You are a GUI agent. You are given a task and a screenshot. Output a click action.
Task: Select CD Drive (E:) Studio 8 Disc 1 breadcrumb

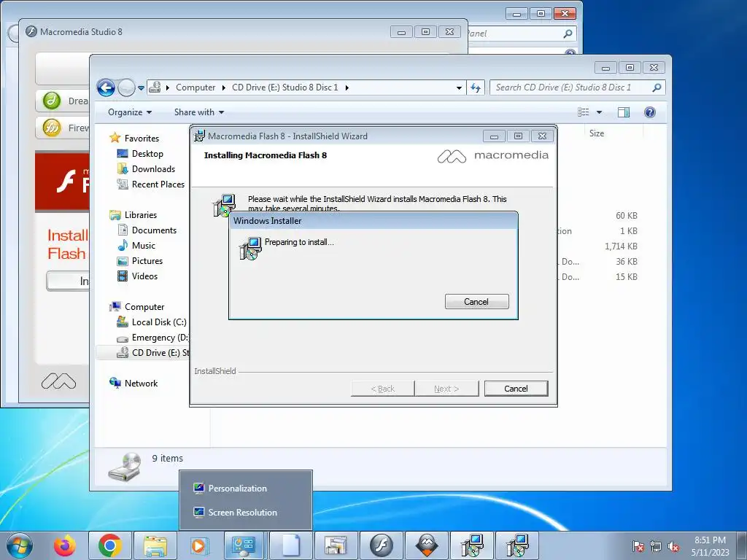tap(285, 87)
